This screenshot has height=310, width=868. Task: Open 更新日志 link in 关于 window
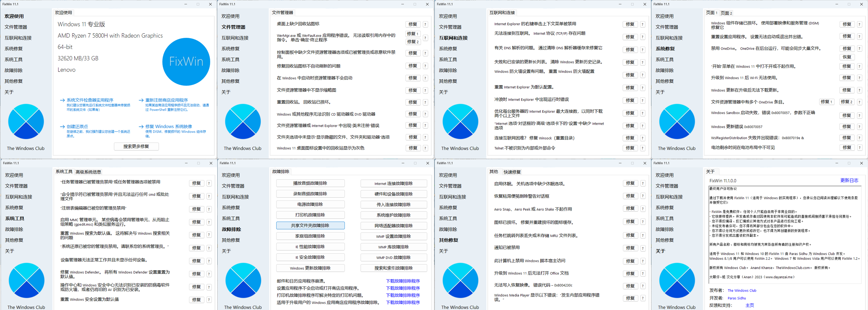(x=849, y=181)
